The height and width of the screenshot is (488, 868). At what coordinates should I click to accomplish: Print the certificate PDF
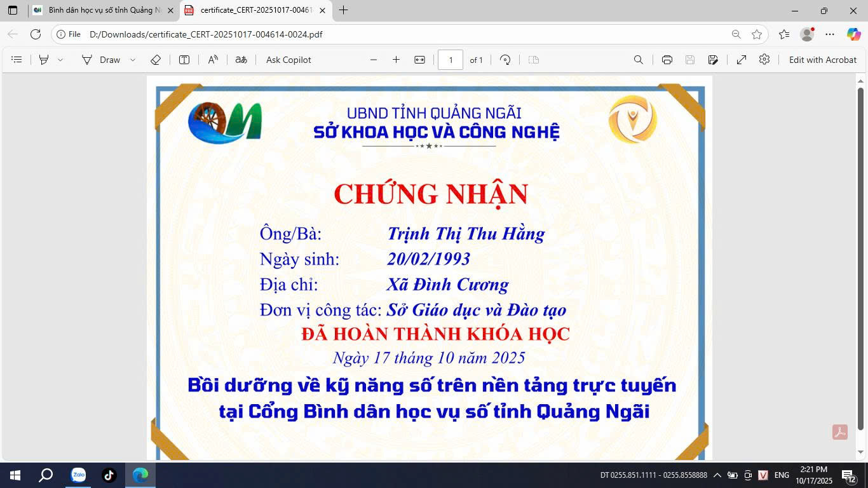point(667,60)
